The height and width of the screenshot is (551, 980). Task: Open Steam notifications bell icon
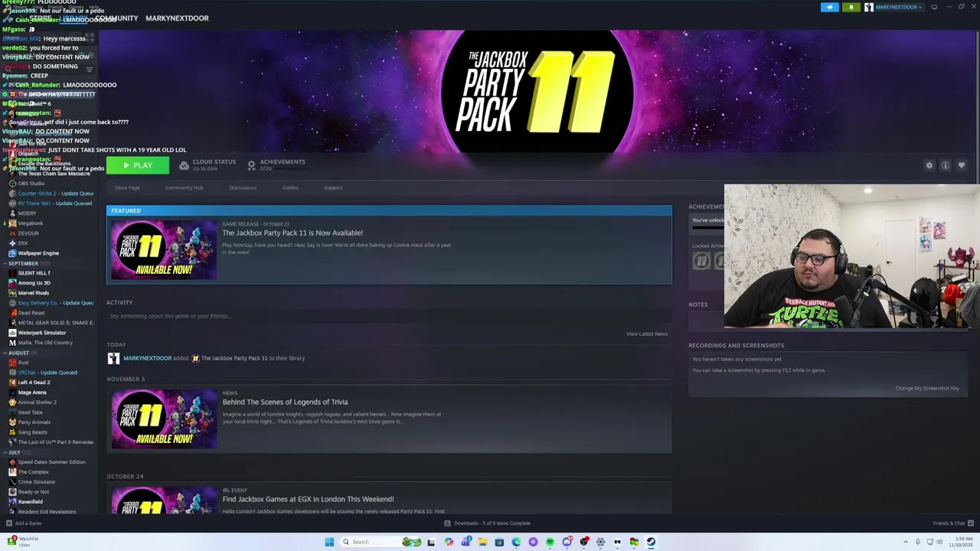click(x=851, y=7)
